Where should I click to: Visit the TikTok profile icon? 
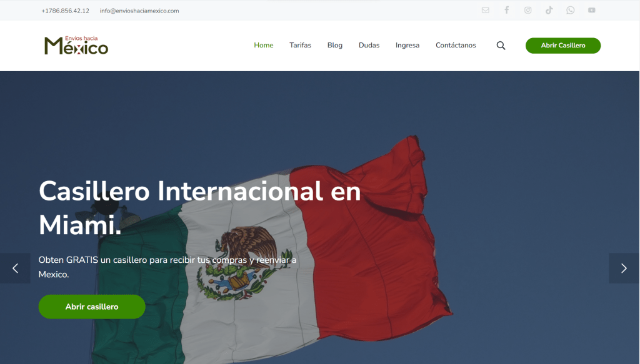pos(549,10)
